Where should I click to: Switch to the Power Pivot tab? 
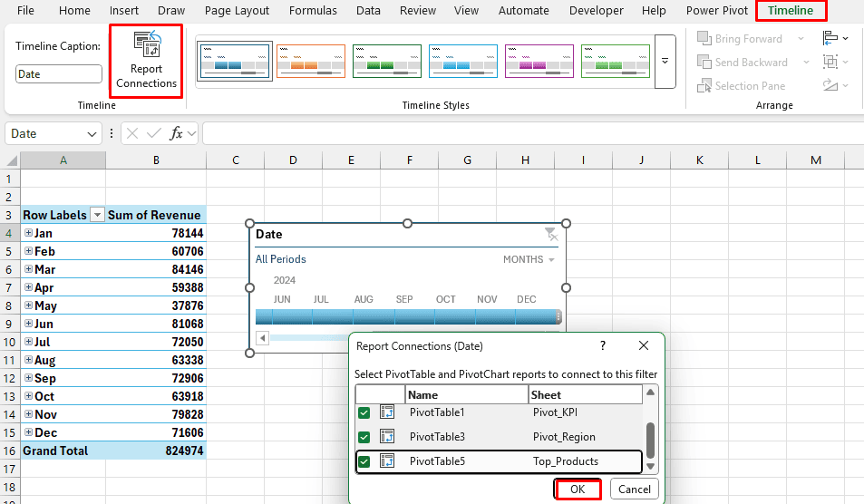point(717,11)
